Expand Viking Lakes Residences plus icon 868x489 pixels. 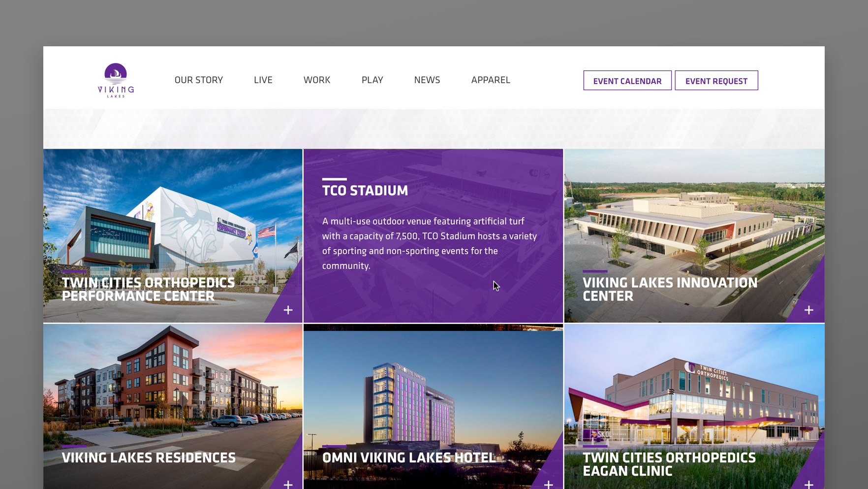tap(288, 485)
